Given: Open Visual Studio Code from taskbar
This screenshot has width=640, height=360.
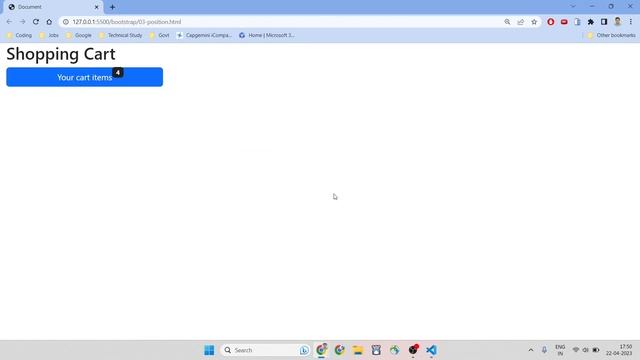Looking at the screenshot, I should [431, 350].
